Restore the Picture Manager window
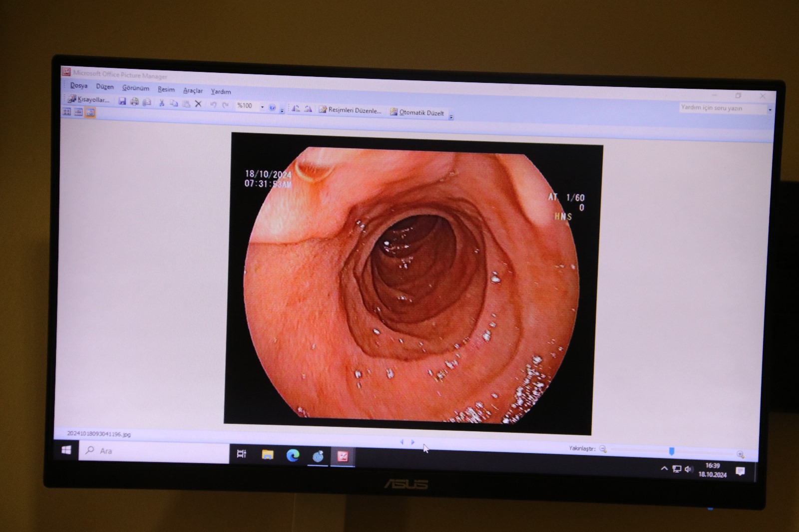The width and height of the screenshot is (799, 532). tap(738, 95)
